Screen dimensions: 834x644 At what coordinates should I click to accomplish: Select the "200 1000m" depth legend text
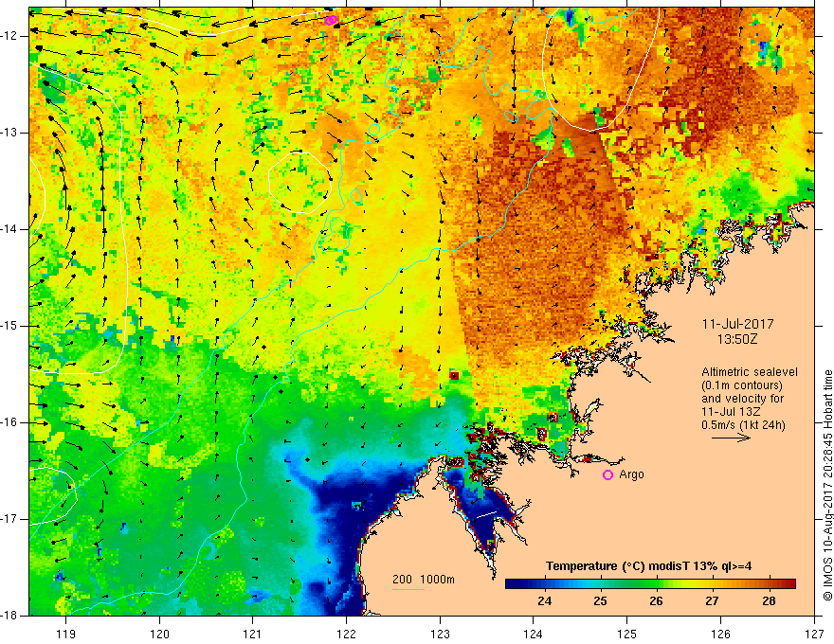[x=424, y=580]
